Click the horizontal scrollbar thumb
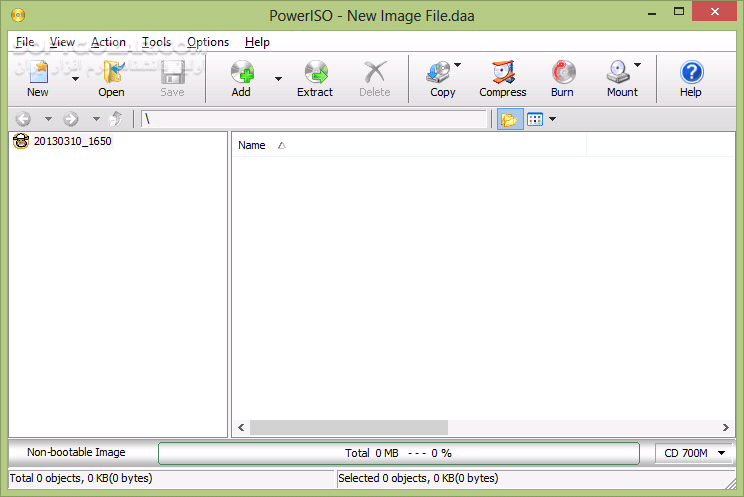This screenshot has height=497, width=744. 349,427
